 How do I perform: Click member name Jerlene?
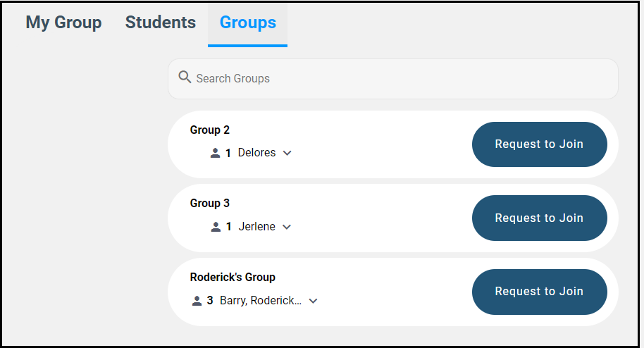tap(256, 227)
